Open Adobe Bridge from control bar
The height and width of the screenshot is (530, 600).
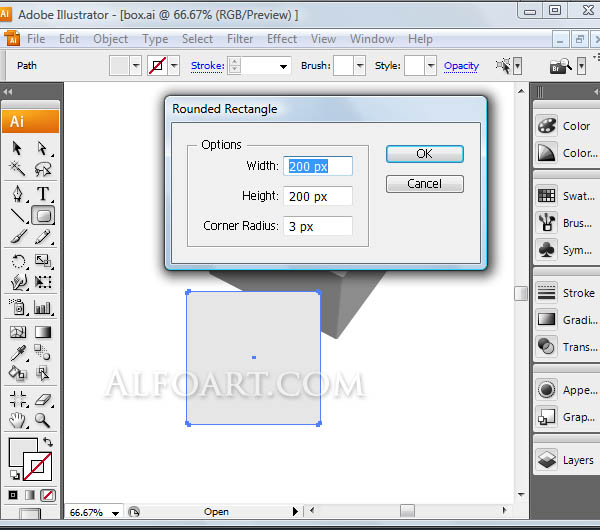coord(560,66)
